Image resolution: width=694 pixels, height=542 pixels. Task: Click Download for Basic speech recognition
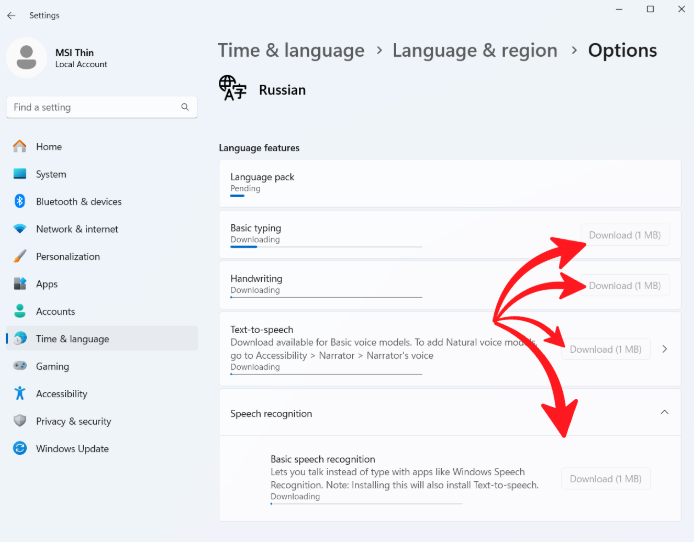605,479
